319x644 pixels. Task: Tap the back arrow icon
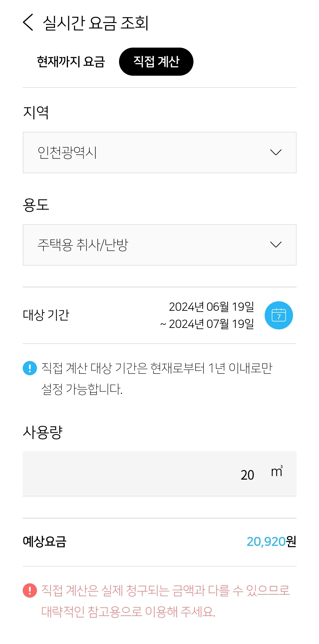pyautogui.click(x=28, y=22)
